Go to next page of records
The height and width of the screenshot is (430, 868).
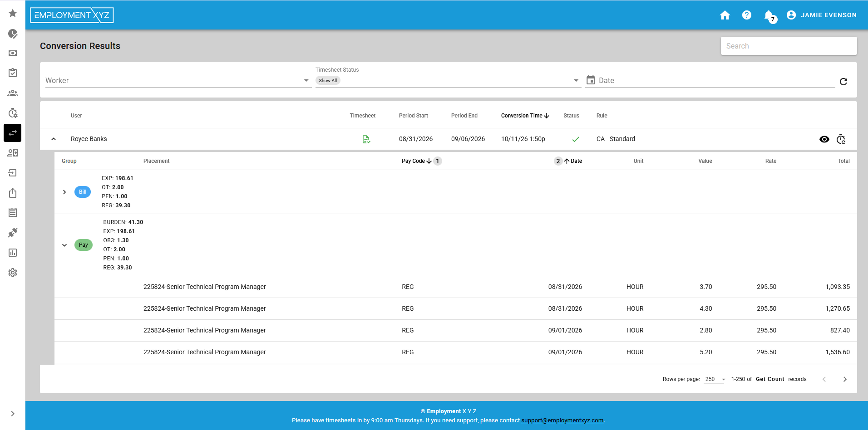[845, 379]
